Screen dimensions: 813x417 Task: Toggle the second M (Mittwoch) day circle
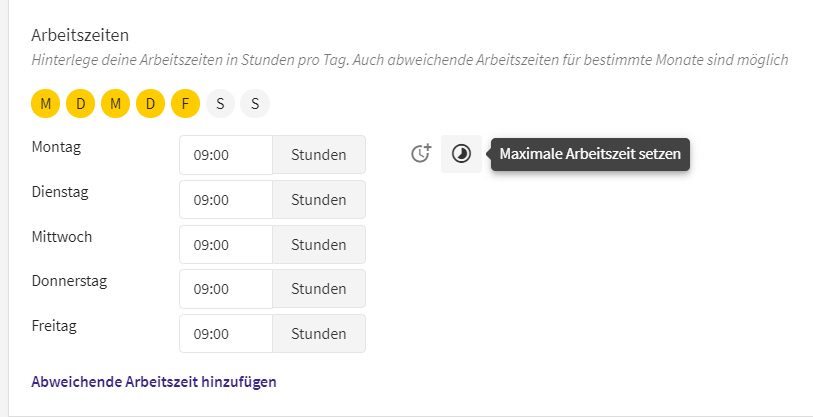pos(115,104)
